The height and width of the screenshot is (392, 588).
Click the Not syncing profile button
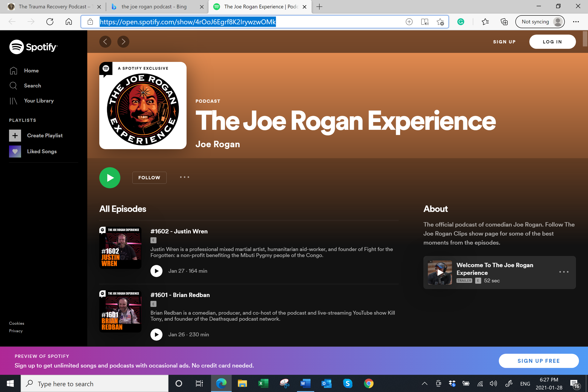540,22
